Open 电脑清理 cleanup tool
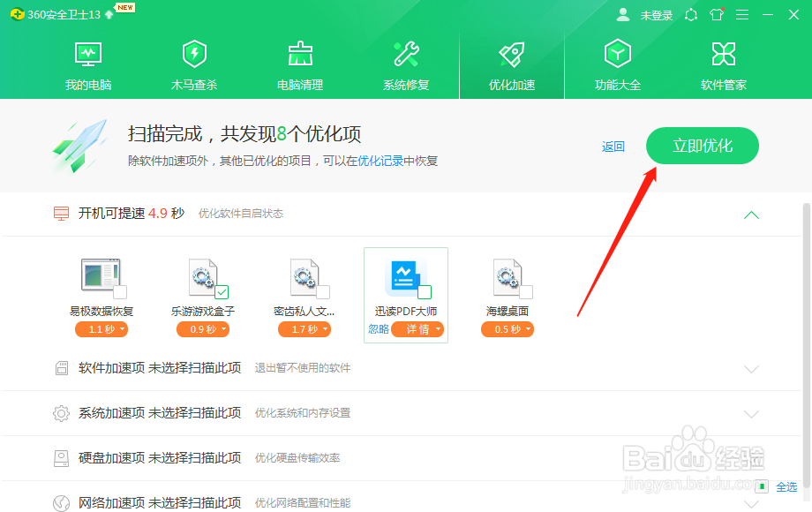This screenshot has height=512, width=812. tap(299, 64)
